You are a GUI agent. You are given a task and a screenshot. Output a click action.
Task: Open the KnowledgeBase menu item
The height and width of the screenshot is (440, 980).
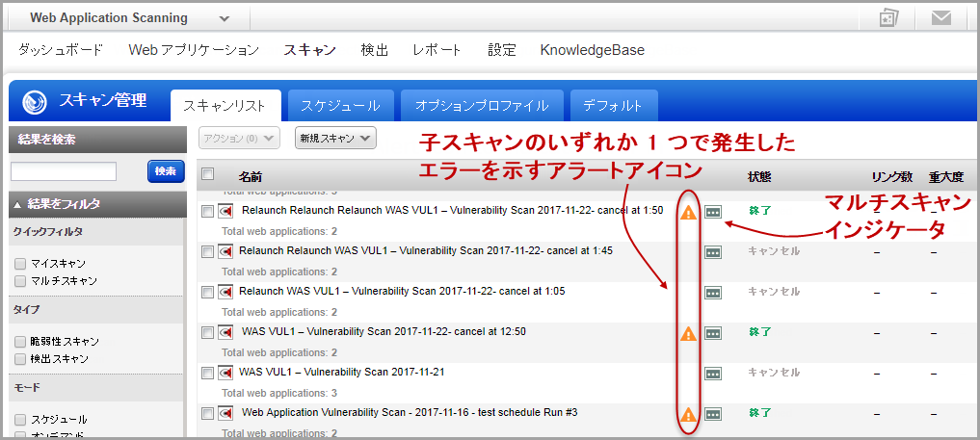pyautogui.click(x=592, y=50)
